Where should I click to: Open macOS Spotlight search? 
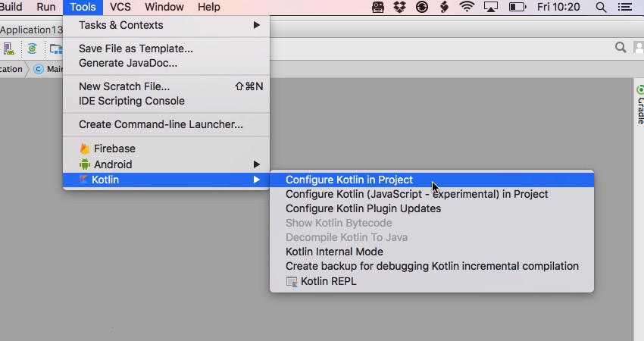(601, 7)
